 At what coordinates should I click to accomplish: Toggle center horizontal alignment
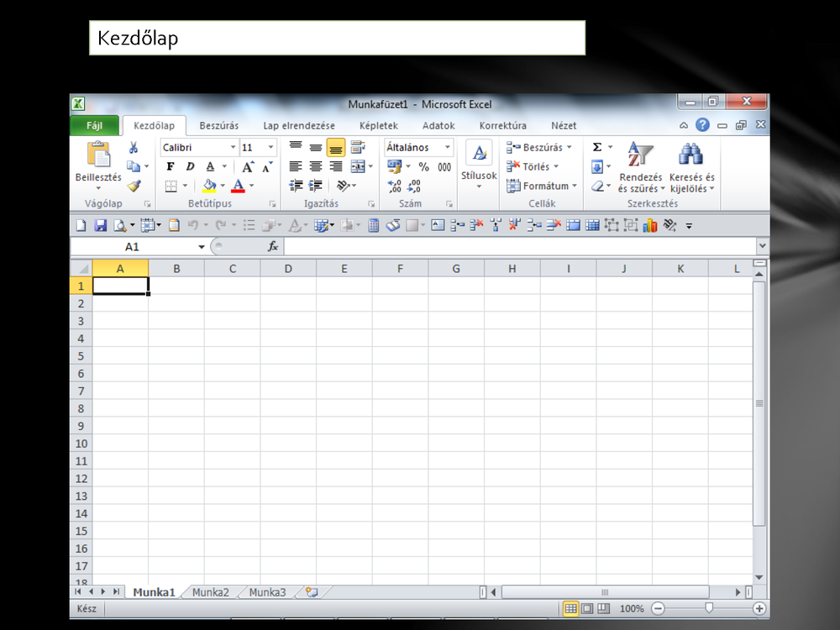316,166
